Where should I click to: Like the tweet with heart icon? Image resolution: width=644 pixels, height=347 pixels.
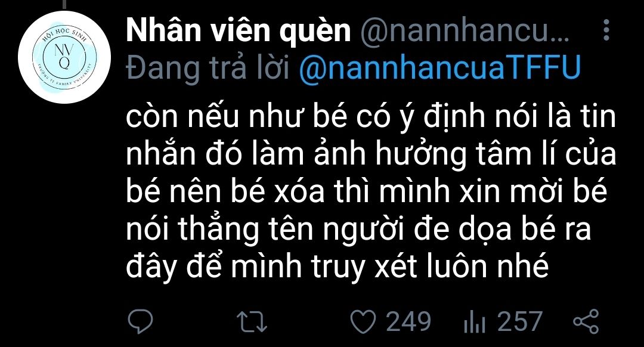(x=363, y=321)
